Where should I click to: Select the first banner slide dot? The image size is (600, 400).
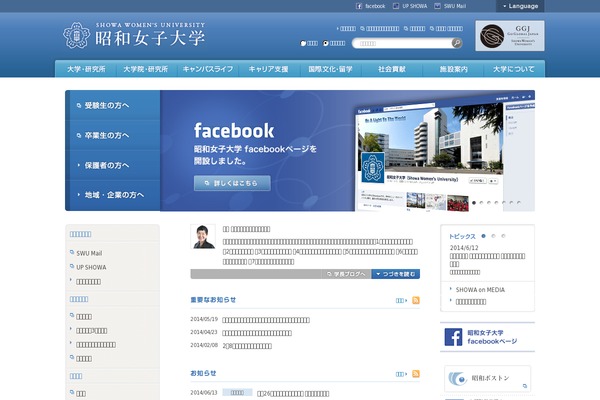tap(474, 203)
